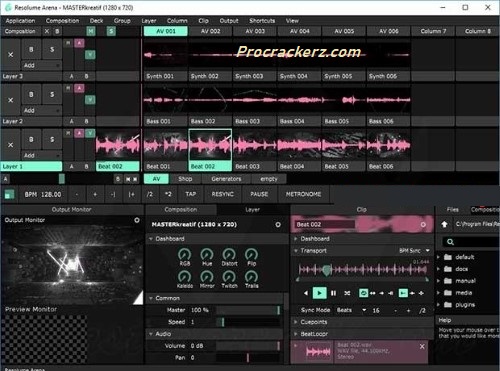Go up one folder in file browser
This screenshot has width=500, height=371.
point(444,224)
